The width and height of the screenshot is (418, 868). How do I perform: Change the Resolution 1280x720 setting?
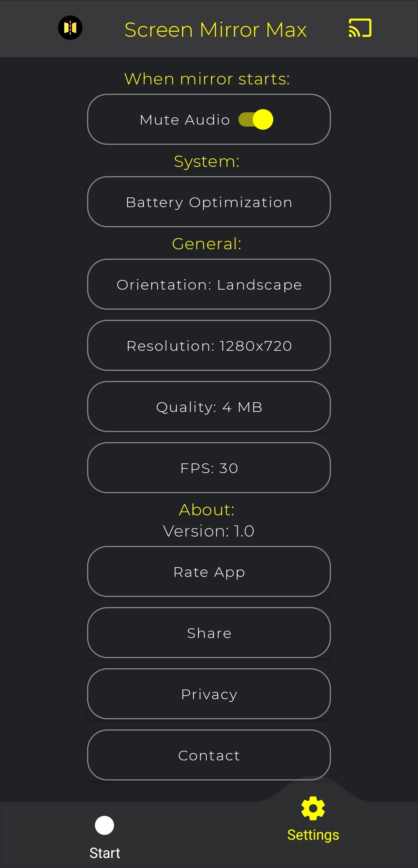coord(209,346)
